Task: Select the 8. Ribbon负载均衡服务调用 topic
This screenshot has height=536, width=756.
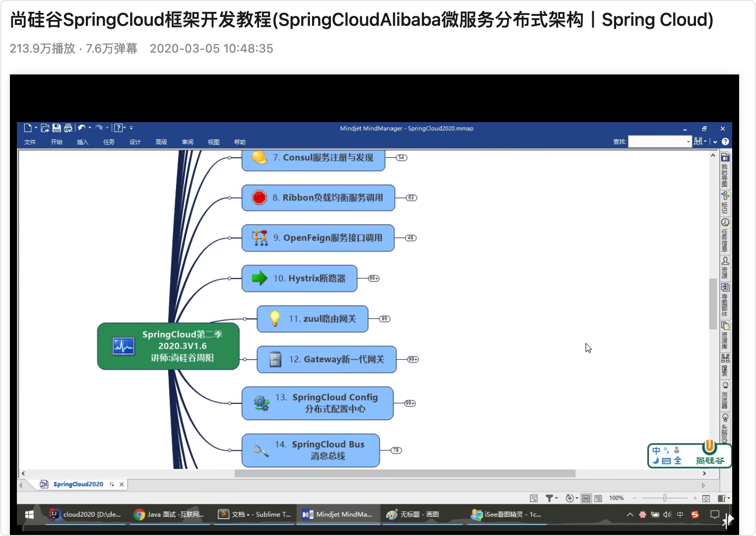Action: point(318,198)
